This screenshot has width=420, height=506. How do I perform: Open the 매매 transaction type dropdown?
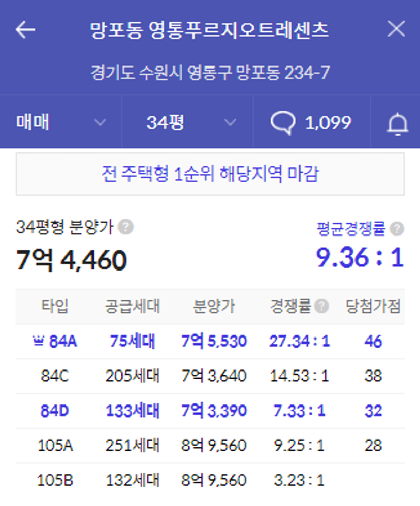coord(61,123)
